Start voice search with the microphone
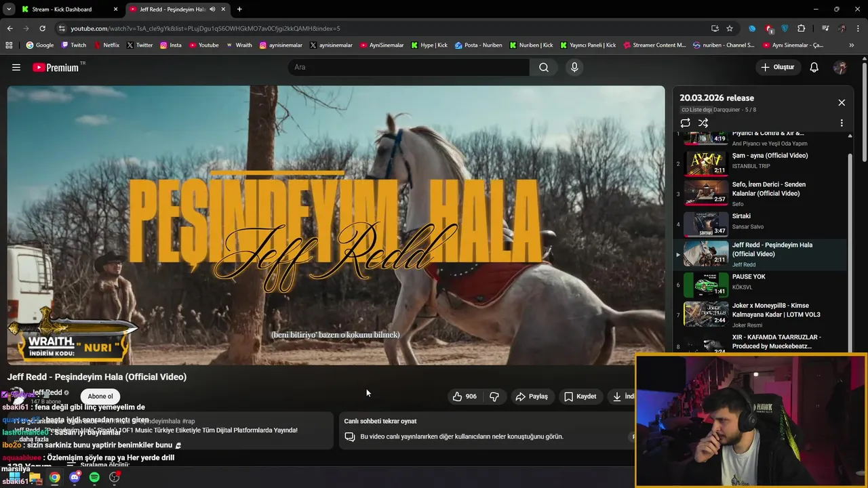This screenshot has width=868, height=488. (x=574, y=67)
